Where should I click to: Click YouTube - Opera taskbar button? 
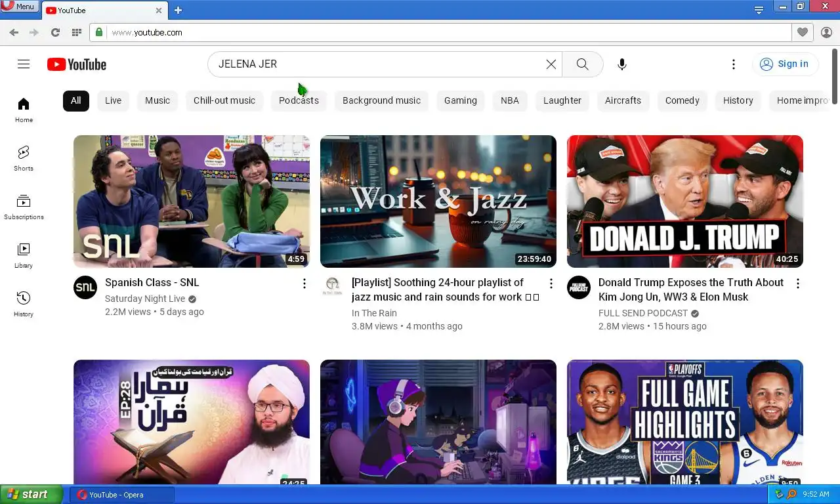(x=122, y=495)
